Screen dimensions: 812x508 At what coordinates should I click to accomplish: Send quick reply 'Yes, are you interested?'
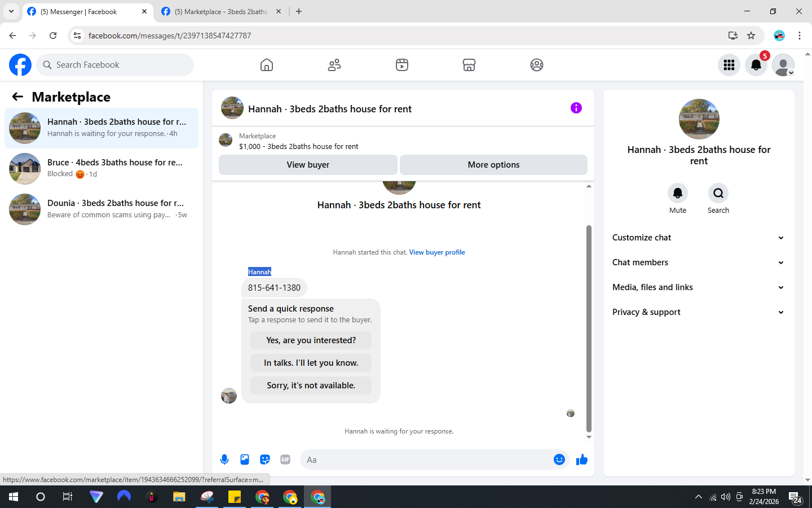[x=311, y=340]
